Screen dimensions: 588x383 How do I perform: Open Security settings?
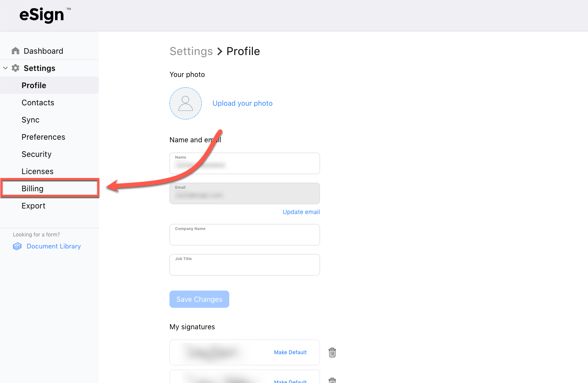click(x=37, y=154)
